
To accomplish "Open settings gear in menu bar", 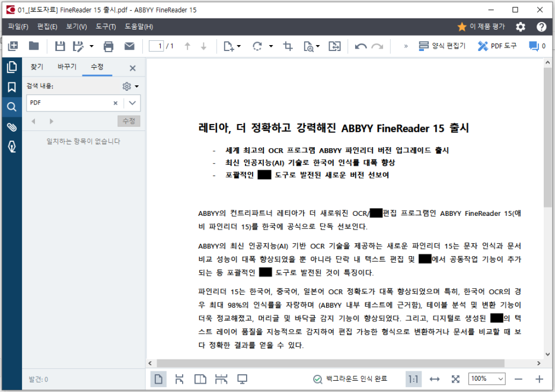I will tap(521, 27).
